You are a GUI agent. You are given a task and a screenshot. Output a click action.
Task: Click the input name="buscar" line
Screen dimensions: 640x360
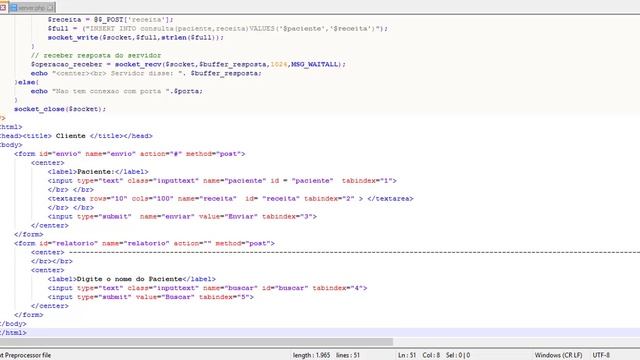click(207, 288)
